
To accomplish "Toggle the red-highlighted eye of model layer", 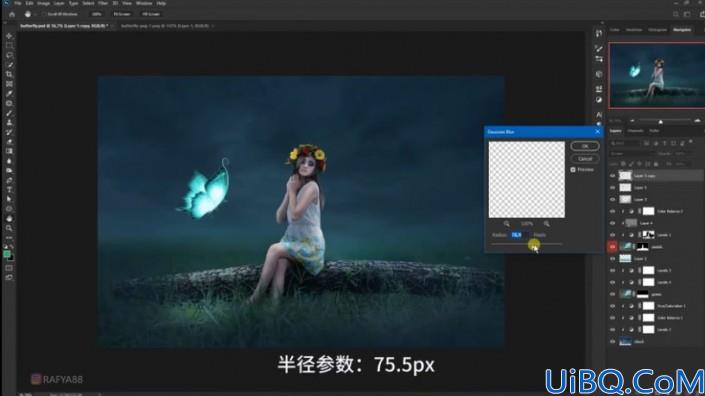I will click(x=612, y=247).
